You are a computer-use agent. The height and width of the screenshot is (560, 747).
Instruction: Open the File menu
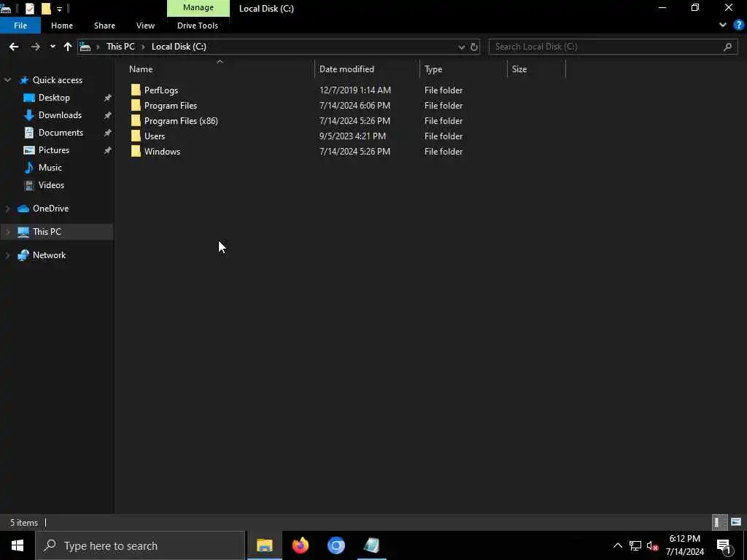pyautogui.click(x=20, y=26)
